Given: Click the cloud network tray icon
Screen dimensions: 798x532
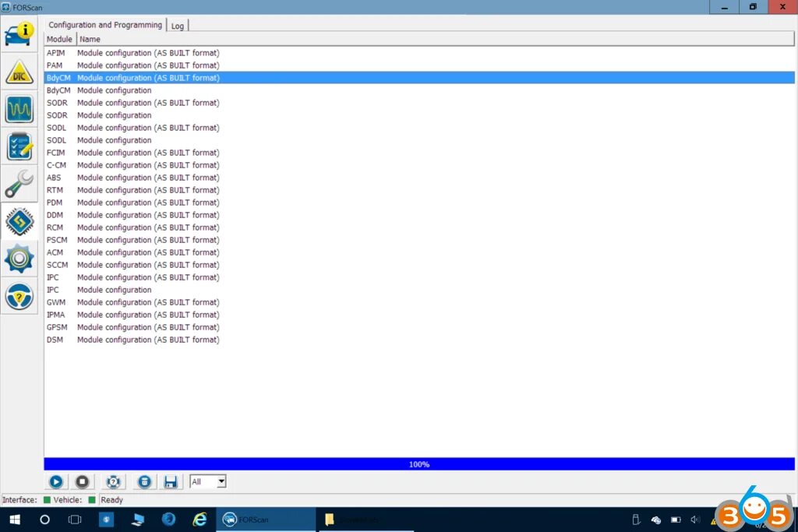Looking at the screenshot, I should [x=656, y=520].
